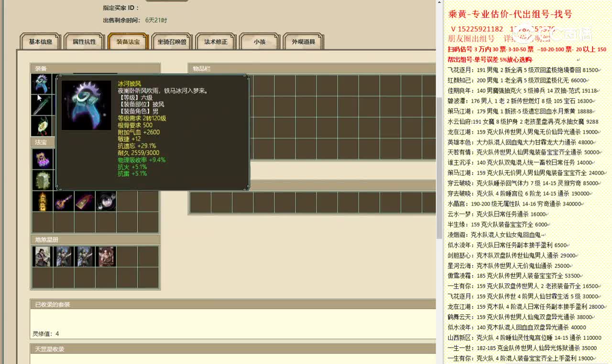This screenshot has height=364, width=612.
Task: Switch to the 坐骑召唤兽 tab
Action: (x=172, y=42)
